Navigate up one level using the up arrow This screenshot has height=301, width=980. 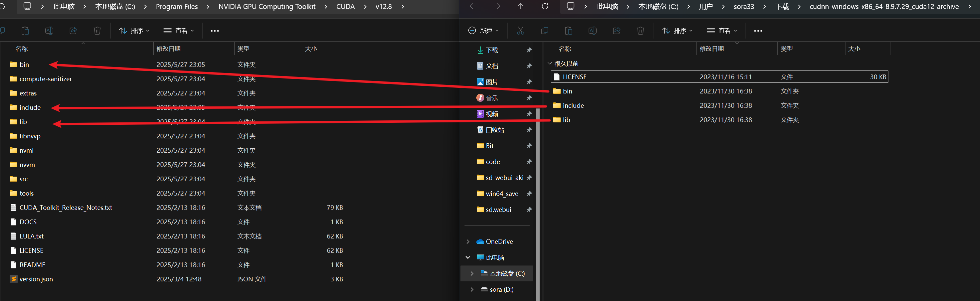tap(520, 6)
